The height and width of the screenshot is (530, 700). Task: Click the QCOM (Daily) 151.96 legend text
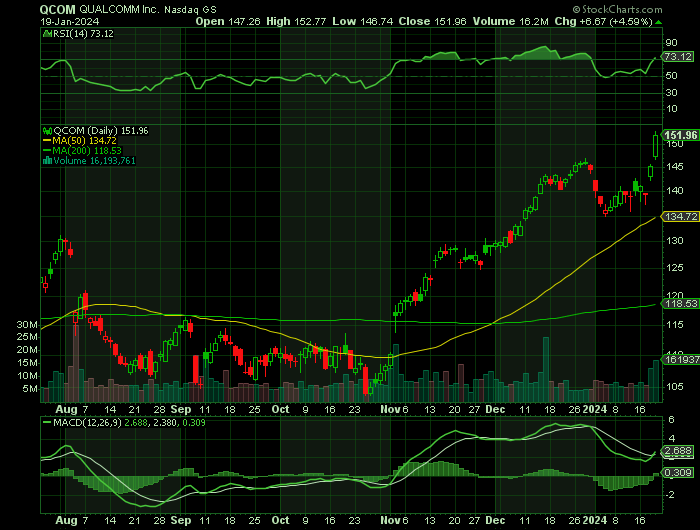(x=101, y=131)
